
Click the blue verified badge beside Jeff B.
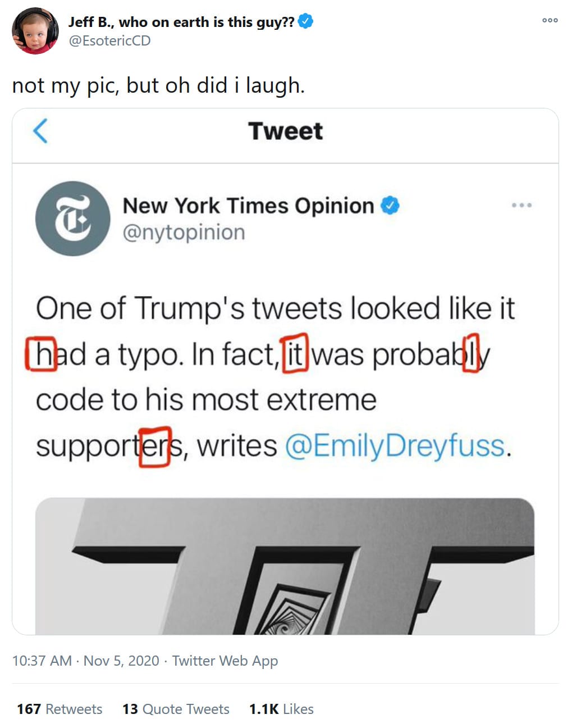click(305, 22)
